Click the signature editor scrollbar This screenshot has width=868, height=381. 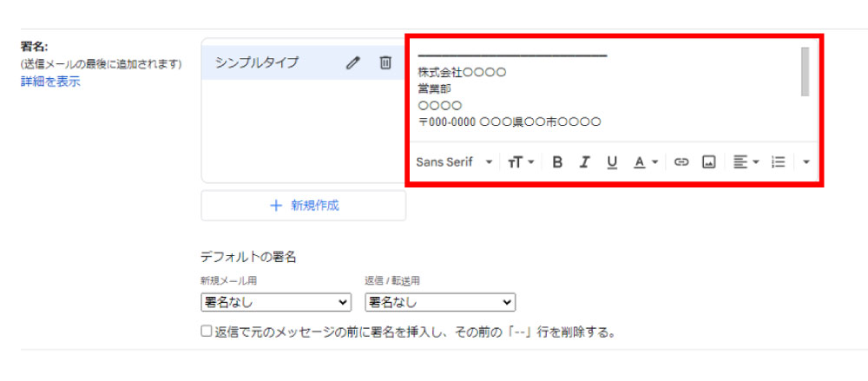coord(805,71)
